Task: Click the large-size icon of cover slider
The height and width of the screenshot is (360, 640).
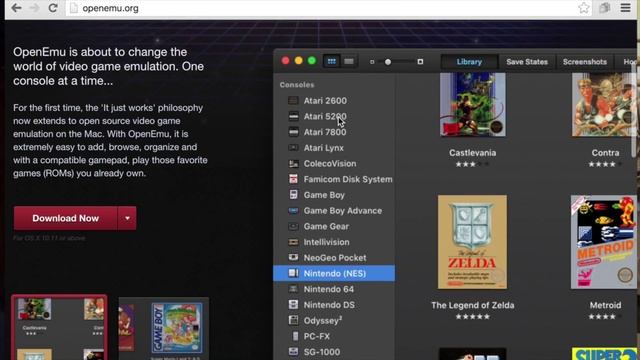Action: tap(420, 62)
